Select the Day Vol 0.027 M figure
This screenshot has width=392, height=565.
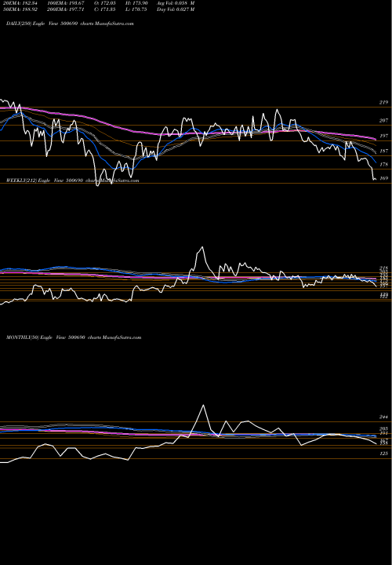176,9
